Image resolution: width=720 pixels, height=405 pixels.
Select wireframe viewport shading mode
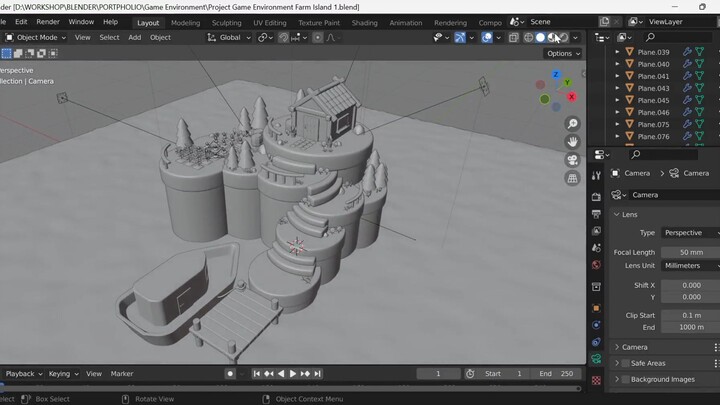[x=528, y=37]
